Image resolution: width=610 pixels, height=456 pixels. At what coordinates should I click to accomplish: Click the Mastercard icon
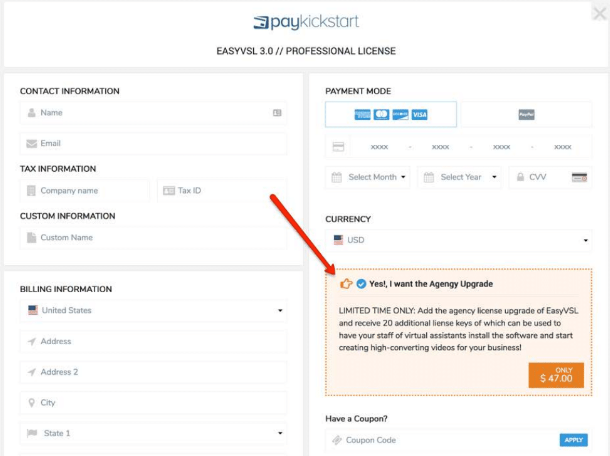point(381,114)
